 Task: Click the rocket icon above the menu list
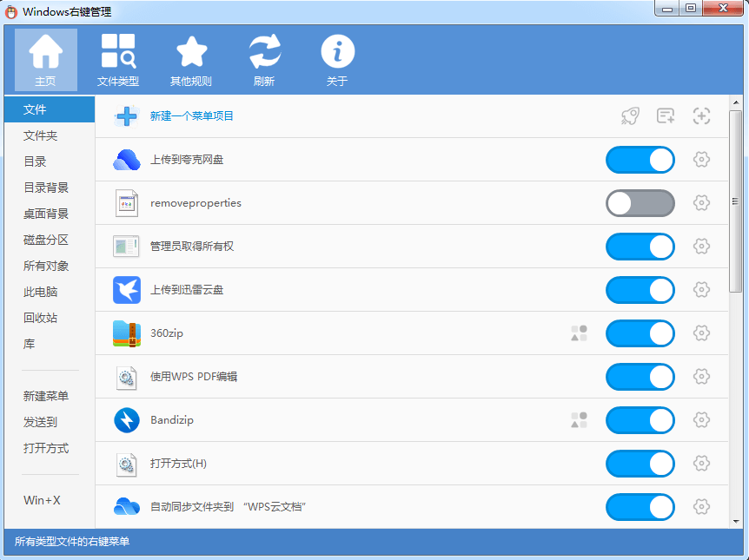(x=629, y=115)
